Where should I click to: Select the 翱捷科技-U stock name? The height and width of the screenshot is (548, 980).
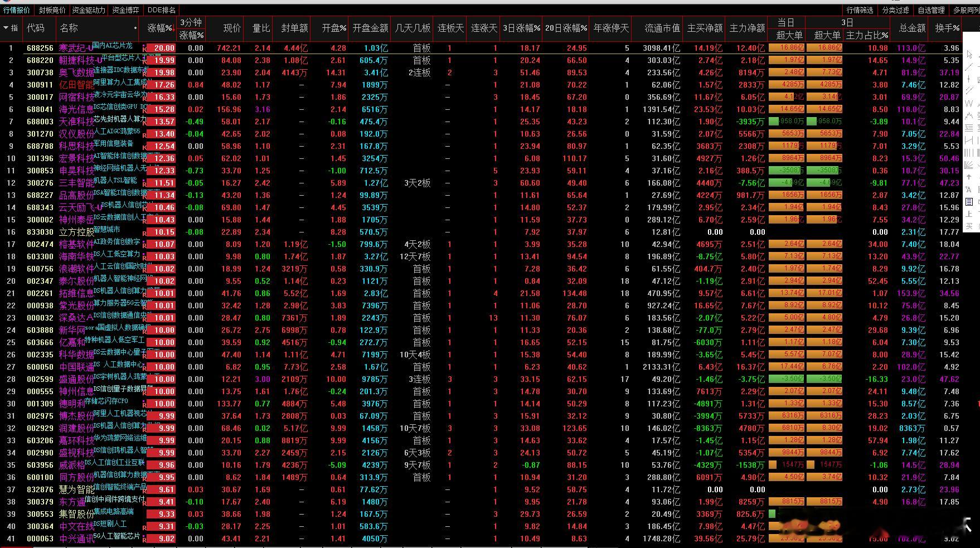tap(80, 60)
